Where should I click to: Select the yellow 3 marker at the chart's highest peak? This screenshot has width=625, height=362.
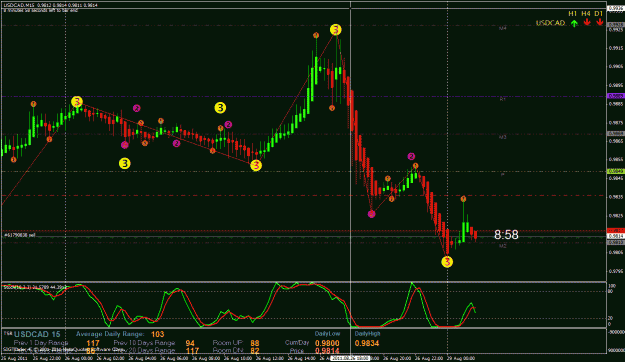336,30
